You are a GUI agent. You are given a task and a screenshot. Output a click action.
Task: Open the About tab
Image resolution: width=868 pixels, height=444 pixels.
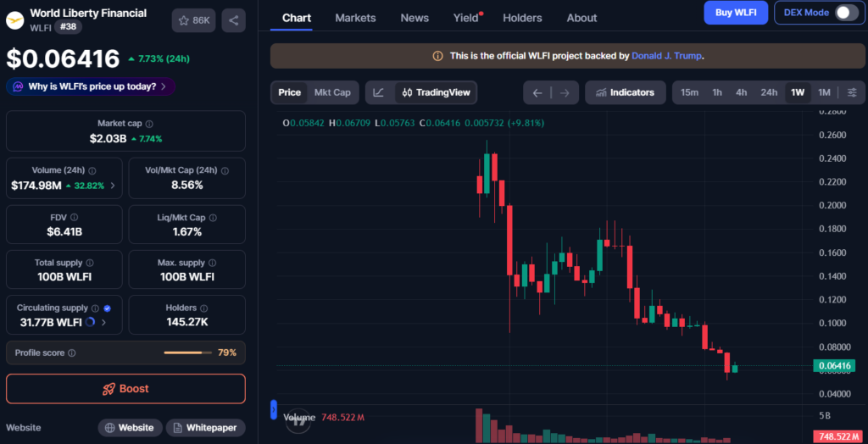581,18
